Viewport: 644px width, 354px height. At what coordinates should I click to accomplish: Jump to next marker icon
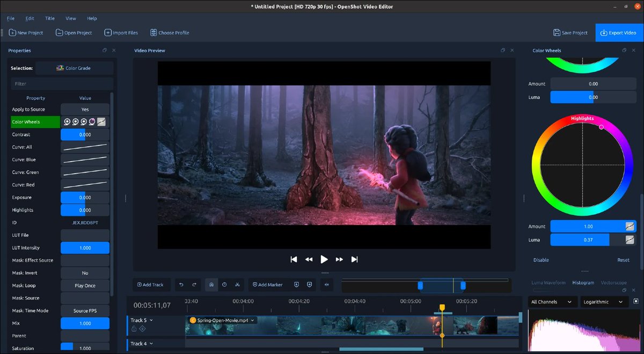[310, 285]
